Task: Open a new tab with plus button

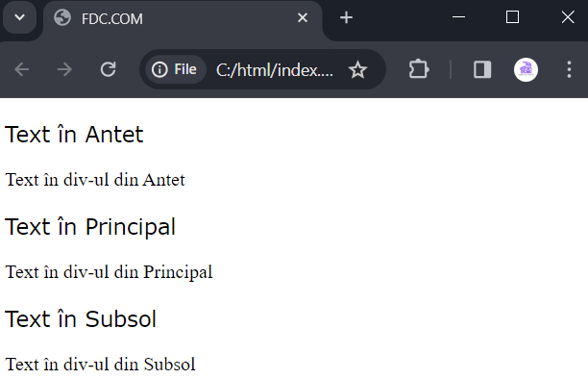Action: (346, 17)
